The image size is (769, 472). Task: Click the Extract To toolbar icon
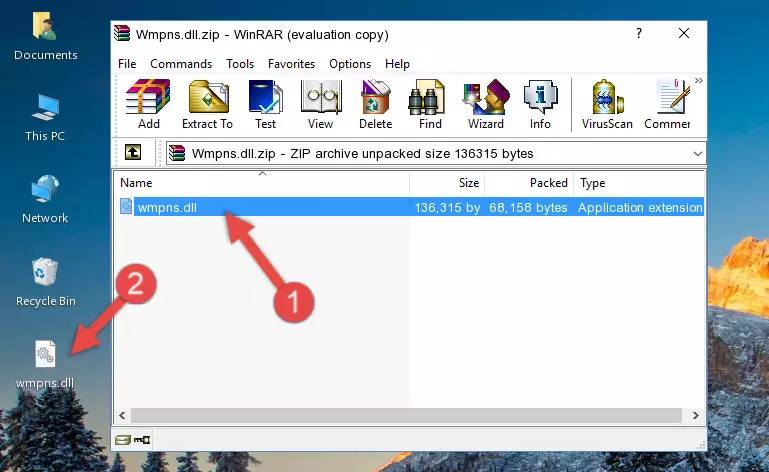click(207, 104)
